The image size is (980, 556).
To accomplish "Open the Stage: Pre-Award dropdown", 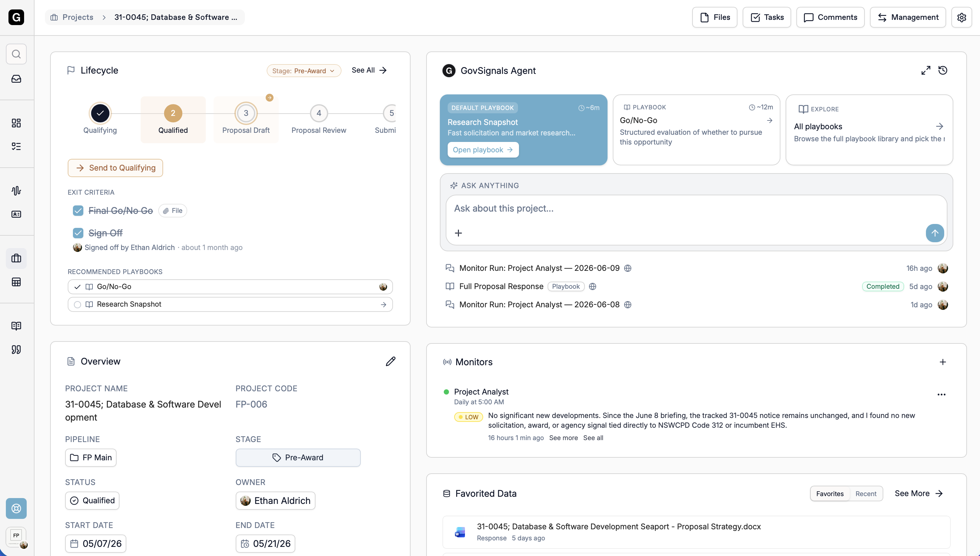I will (304, 71).
